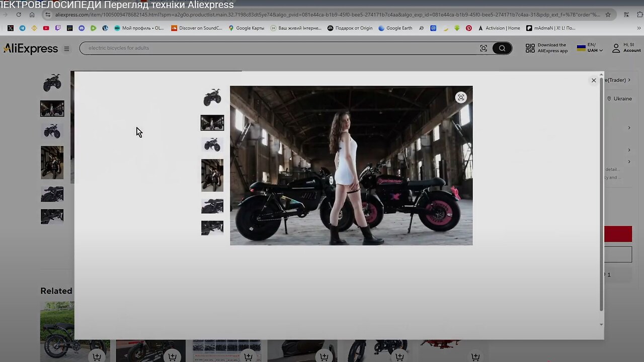Open the Google Карты bookmark
This screenshot has height=362, width=644.
[247, 28]
